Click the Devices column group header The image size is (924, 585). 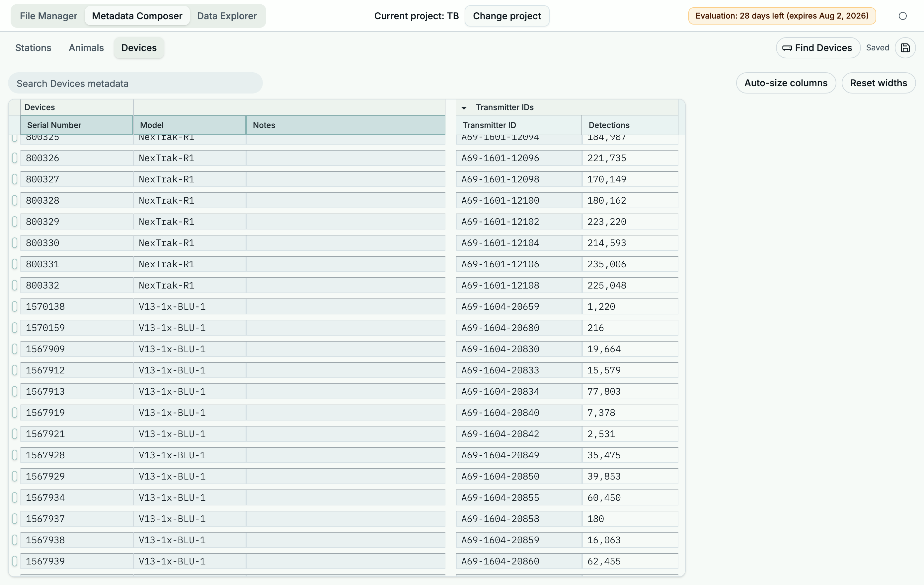point(76,107)
